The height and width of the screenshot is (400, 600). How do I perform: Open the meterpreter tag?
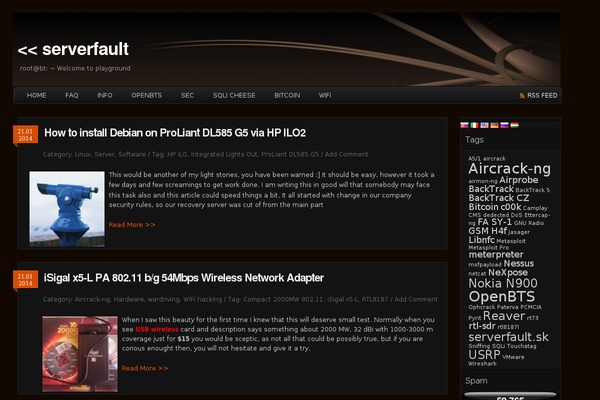pos(496,255)
